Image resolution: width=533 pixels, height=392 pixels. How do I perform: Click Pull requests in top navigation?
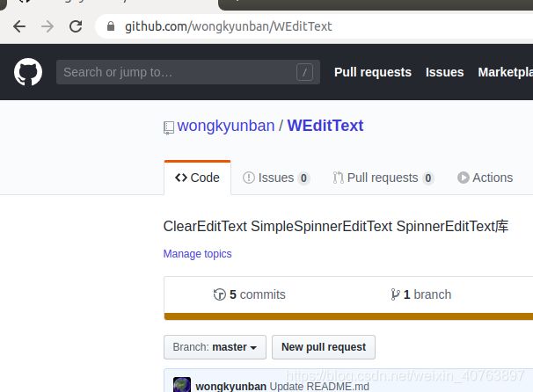pyautogui.click(x=373, y=72)
